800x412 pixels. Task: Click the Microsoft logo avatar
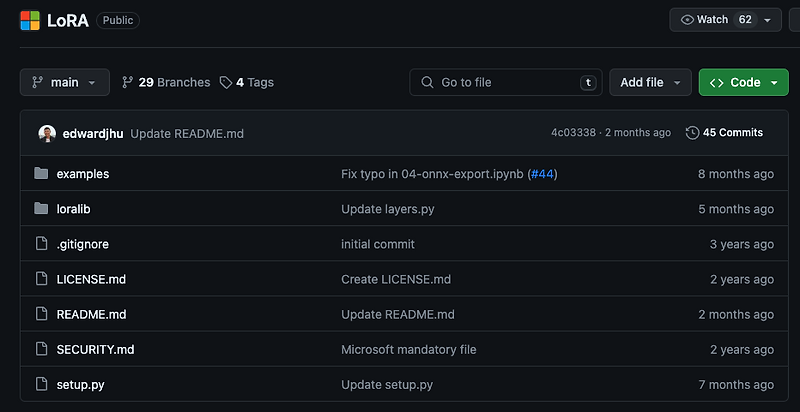tap(30, 20)
